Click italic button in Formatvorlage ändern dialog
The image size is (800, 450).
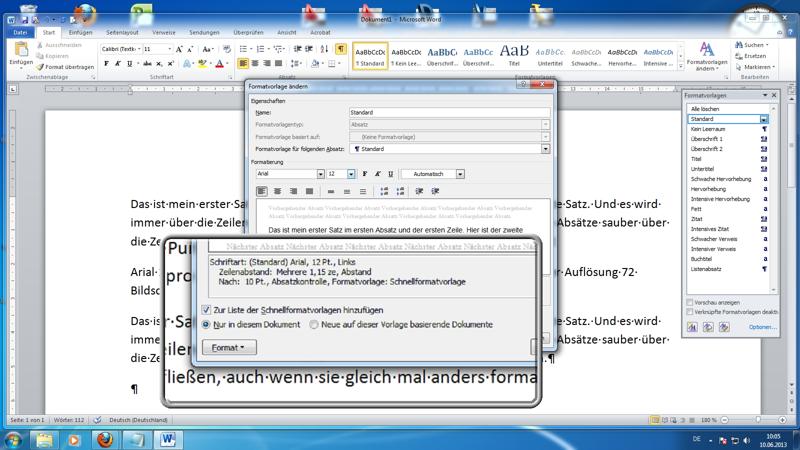[378, 174]
